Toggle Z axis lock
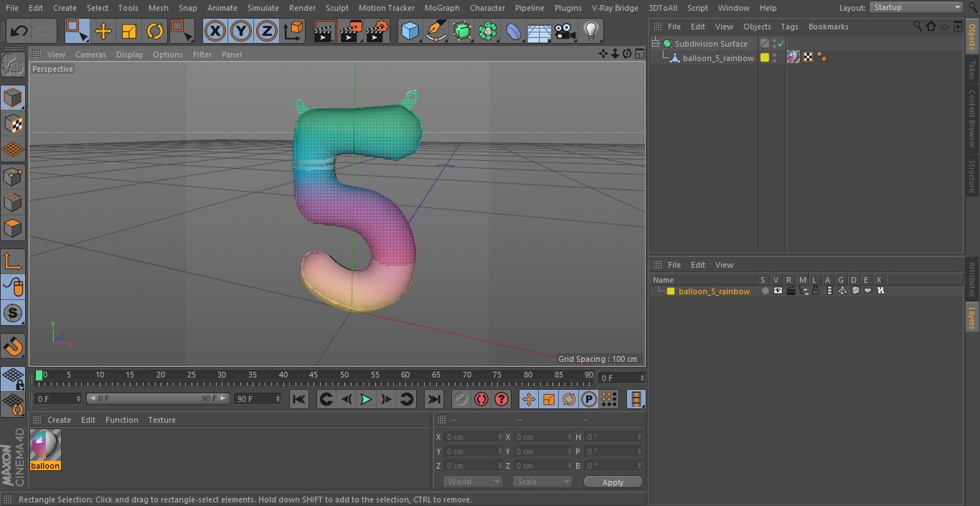The height and width of the screenshot is (506, 980). (x=267, y=31)
